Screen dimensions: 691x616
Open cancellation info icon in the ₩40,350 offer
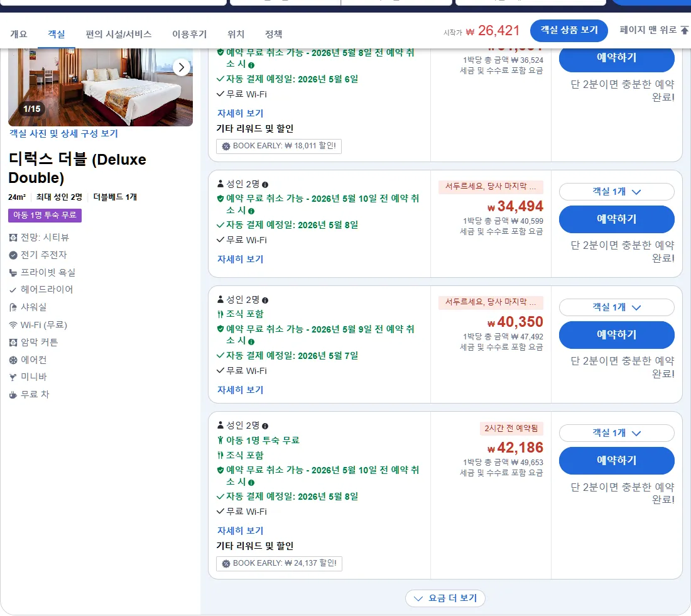251,341
